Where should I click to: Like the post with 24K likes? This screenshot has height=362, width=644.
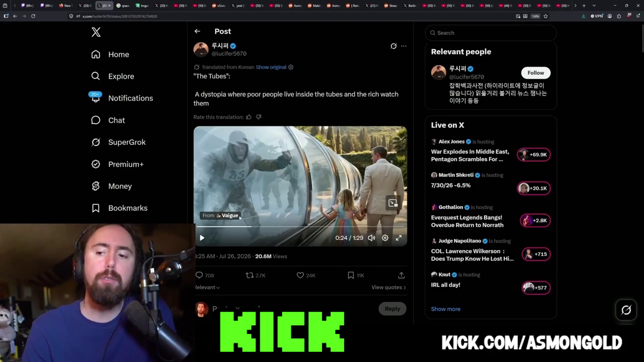(x=300, y=275)
